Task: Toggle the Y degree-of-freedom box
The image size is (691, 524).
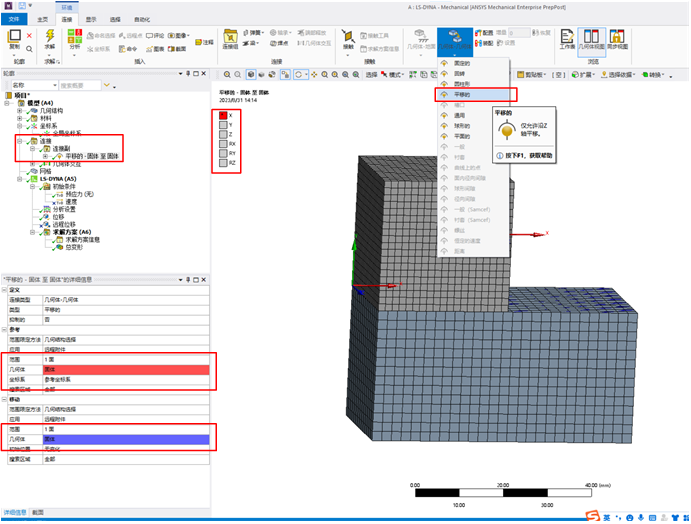Action: point(223,125)
